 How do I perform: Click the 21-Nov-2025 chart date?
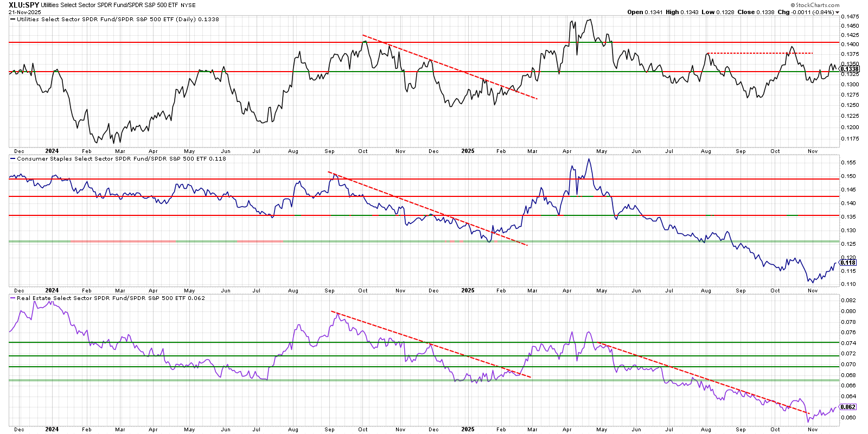(x=24, y=12)
